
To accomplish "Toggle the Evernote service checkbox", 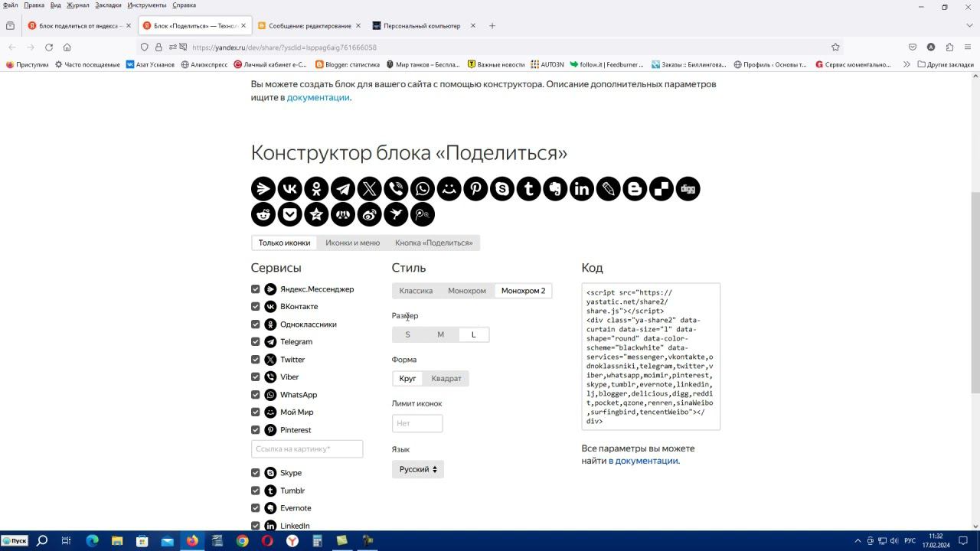I will (x=256, y=507).
